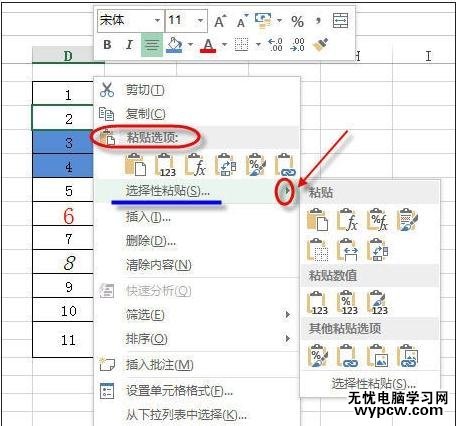The image size is (459, 426).
Task: Click Paste Values 123 icon in context menu
Action: 166,165
